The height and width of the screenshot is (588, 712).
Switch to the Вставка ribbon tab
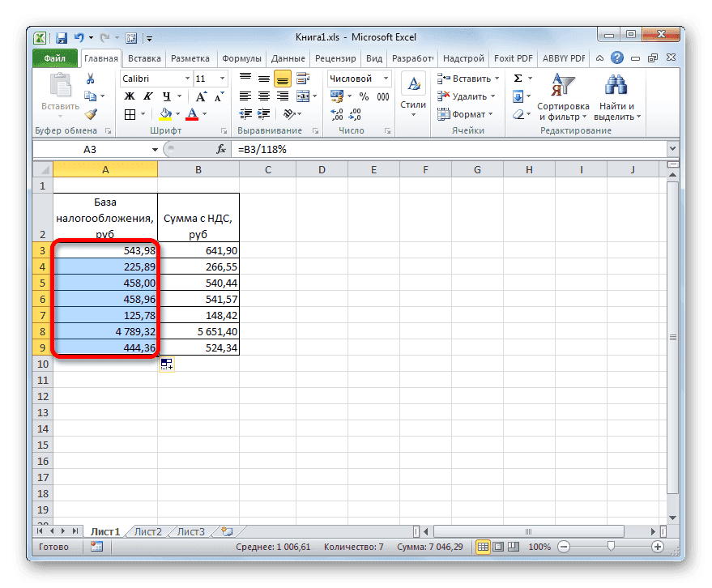pyautogui.click(x=143, y=58)
